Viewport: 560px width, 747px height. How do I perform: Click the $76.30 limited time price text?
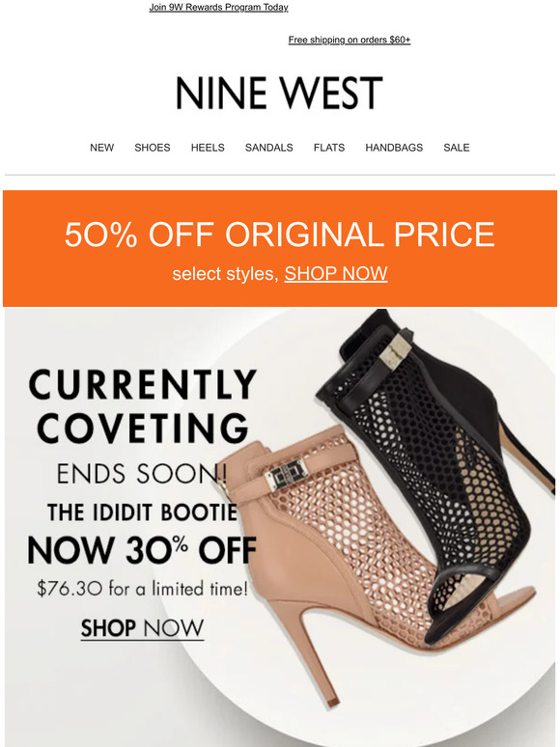[142, 589]
